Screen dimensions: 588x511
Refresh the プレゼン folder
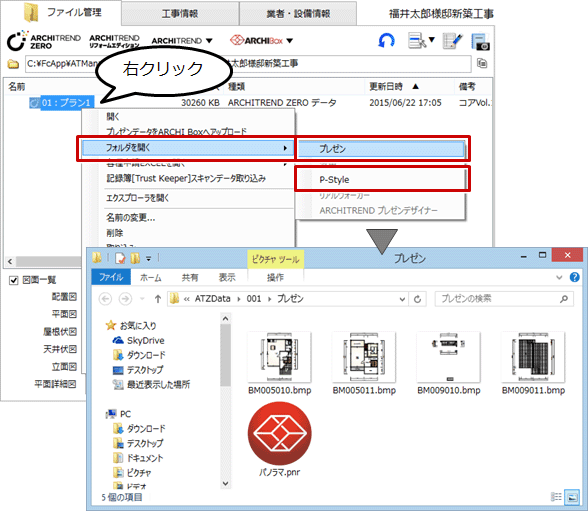pyautogui.click(x=417, y=299)
